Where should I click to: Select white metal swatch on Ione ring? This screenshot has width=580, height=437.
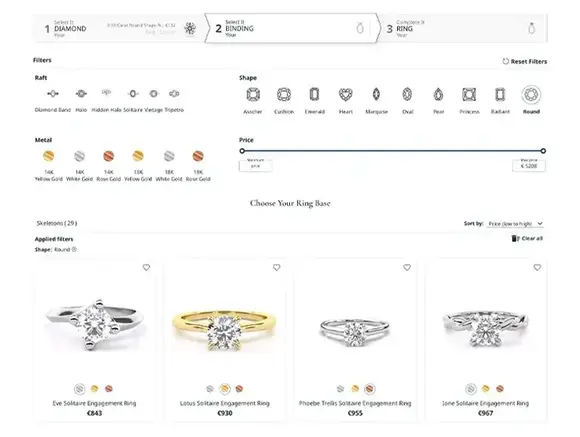(471, 389)
